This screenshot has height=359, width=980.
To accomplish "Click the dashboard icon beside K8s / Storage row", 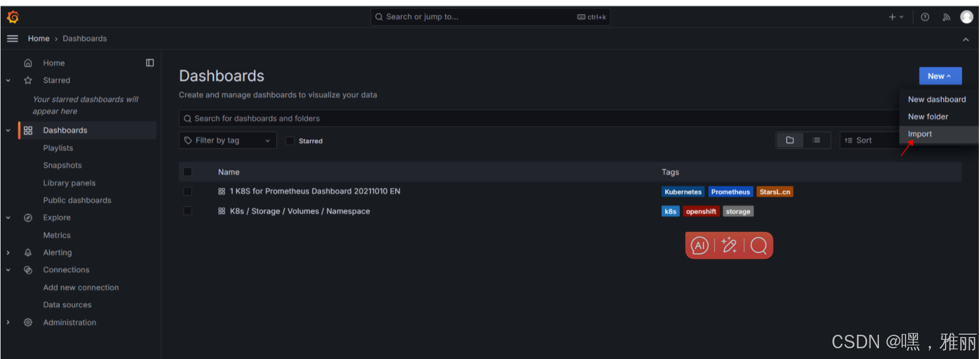I will (x=222, y=211).
